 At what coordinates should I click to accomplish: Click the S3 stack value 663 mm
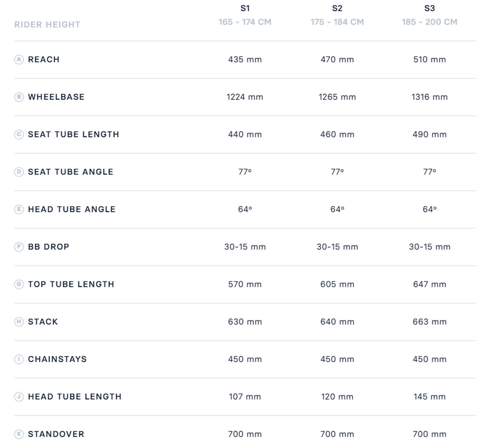point(430,322)
